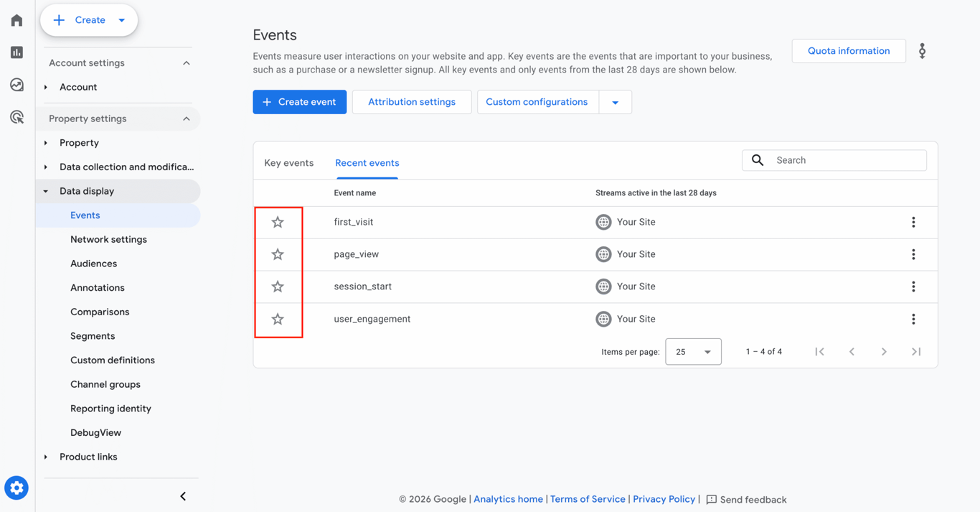Image resolution: width=980 pixels, height=512 pixels.
Task: Select the Reports icon in the left rail
Action: tap(16, 52)
